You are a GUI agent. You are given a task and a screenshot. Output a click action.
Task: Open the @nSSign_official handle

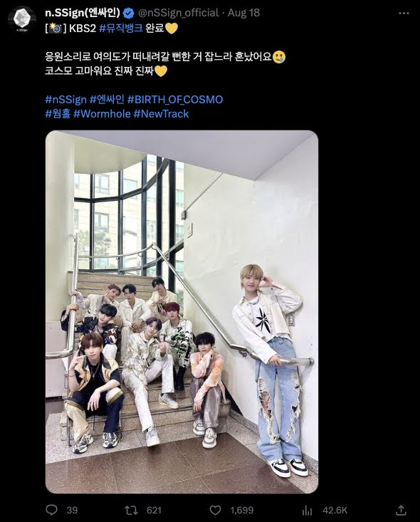point(179,13)
